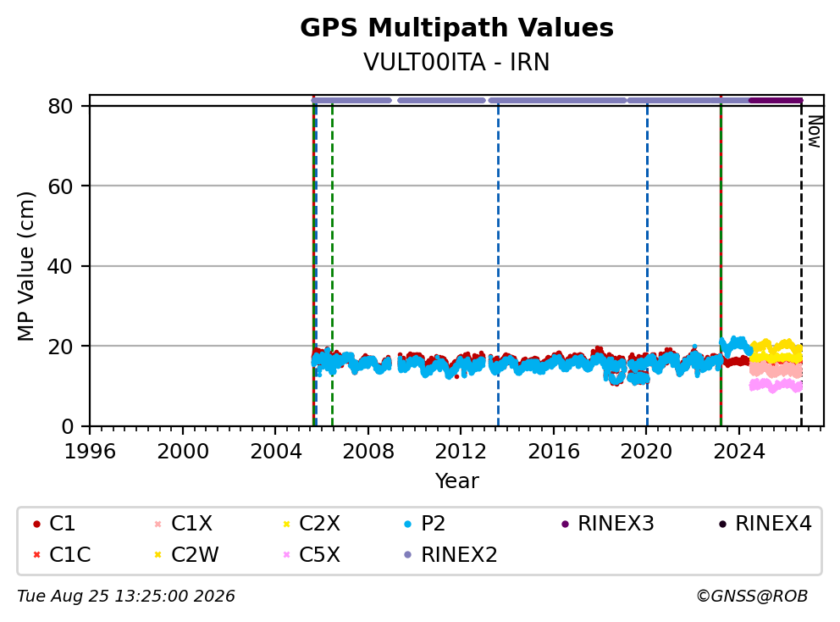Click the ©GNSS@ROB copyright text

point(752,597)
